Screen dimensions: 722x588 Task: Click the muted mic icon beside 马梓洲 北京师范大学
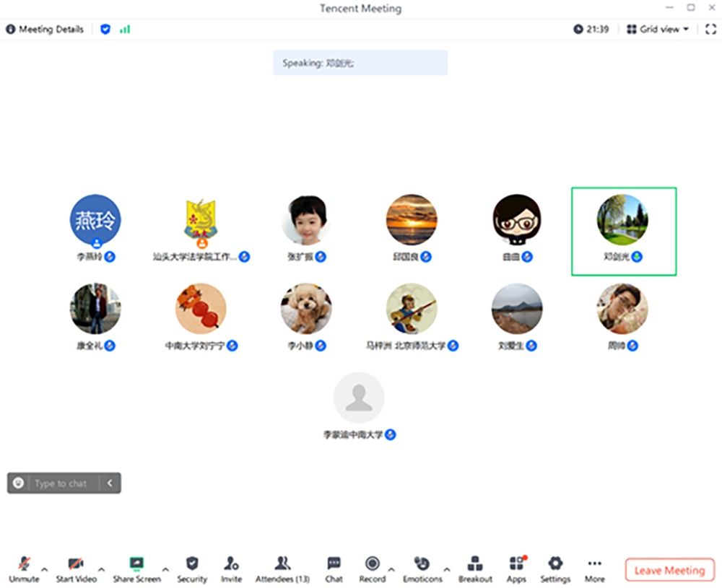point(453,346)
